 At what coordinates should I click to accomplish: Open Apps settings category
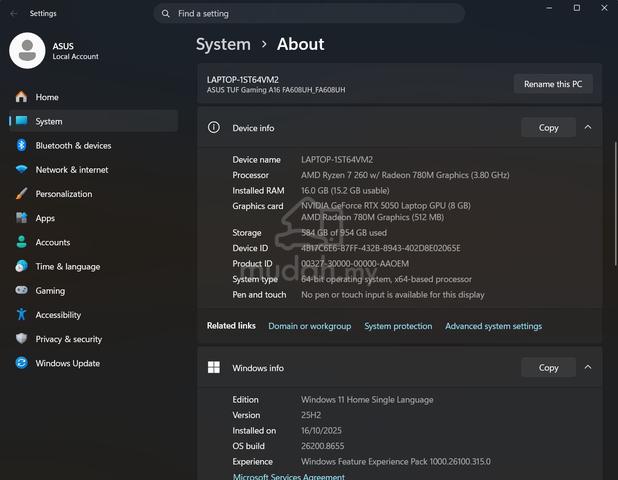pos(94,218)
